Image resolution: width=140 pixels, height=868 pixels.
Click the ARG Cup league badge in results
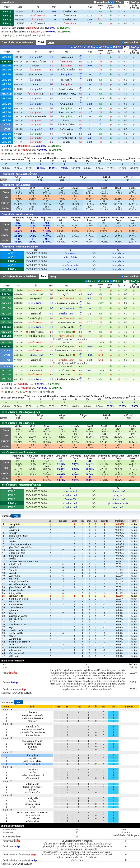pos(7,94)
